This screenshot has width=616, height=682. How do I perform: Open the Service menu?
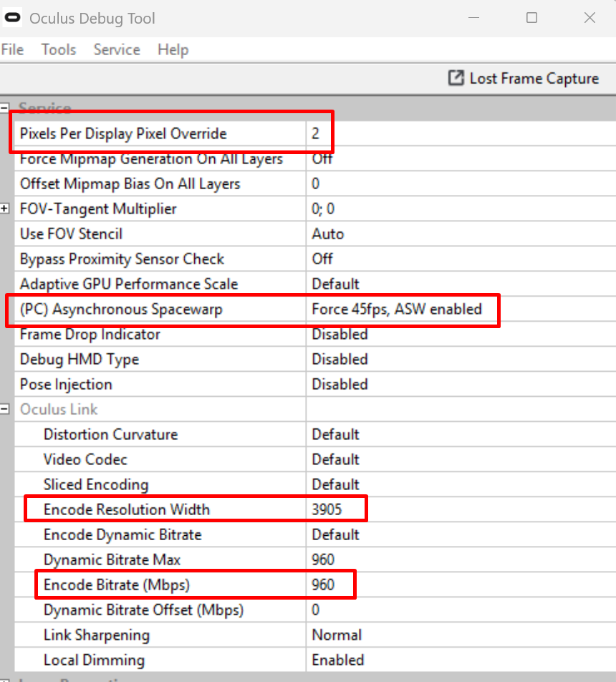(117, 49)
